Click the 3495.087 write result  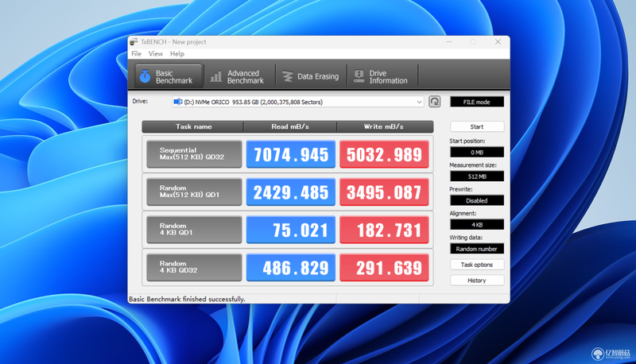pos(384,192)
